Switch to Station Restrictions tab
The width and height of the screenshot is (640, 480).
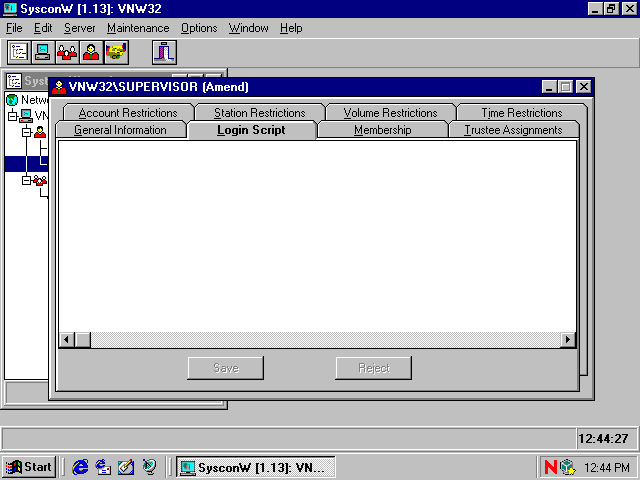point(260,113)
